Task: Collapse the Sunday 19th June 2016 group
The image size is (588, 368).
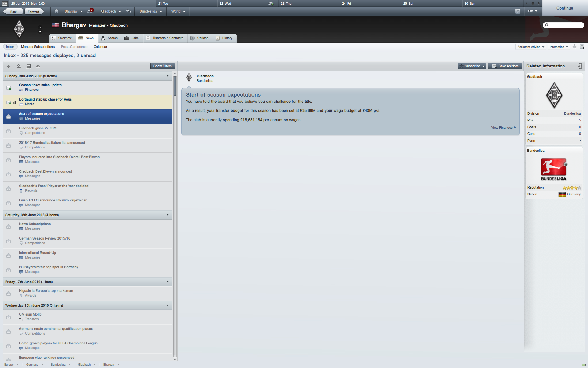Action: tap(168, 76)
